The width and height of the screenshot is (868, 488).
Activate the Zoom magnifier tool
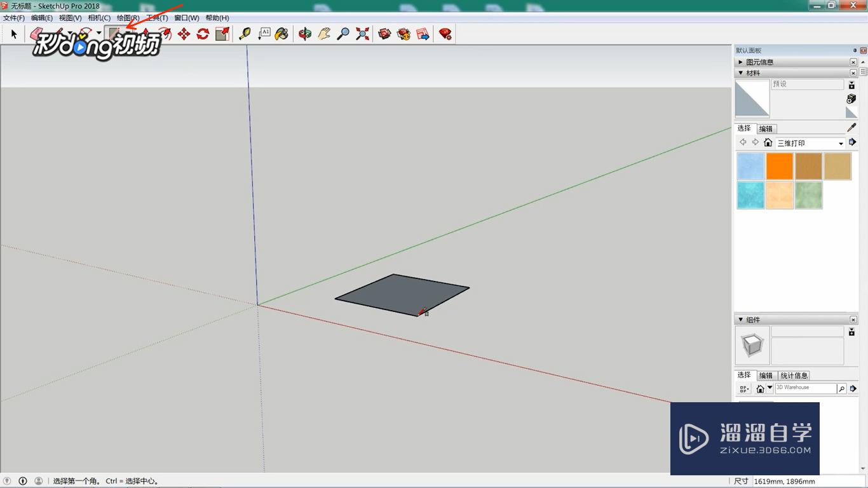pyautogui.click(x=343, y=34)
